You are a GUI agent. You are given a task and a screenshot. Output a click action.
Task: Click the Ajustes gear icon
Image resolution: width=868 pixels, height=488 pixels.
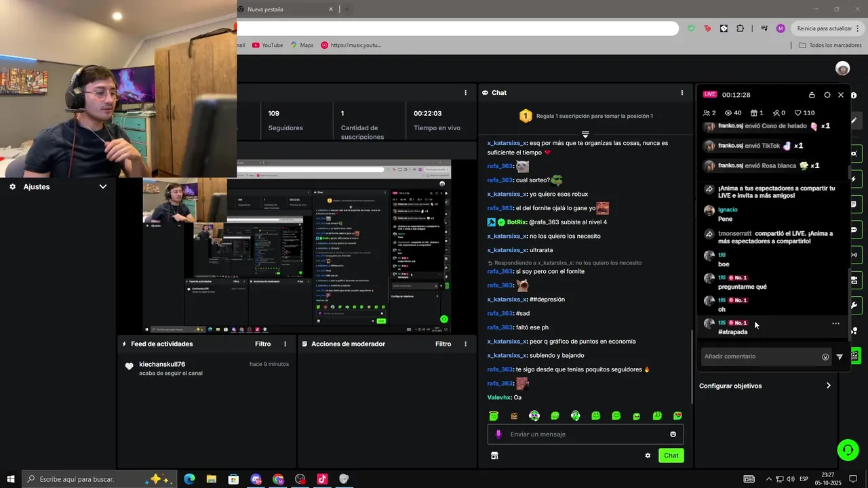(x=12, y=186)
